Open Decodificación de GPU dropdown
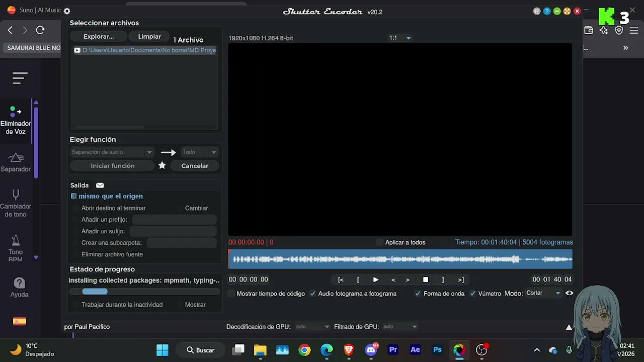644x362 pixels. (x=312, y=327)
